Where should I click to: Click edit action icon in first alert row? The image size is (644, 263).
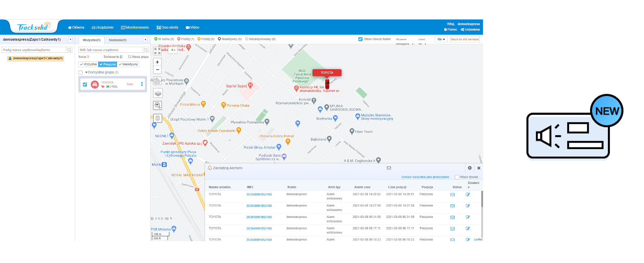[468, 195]
